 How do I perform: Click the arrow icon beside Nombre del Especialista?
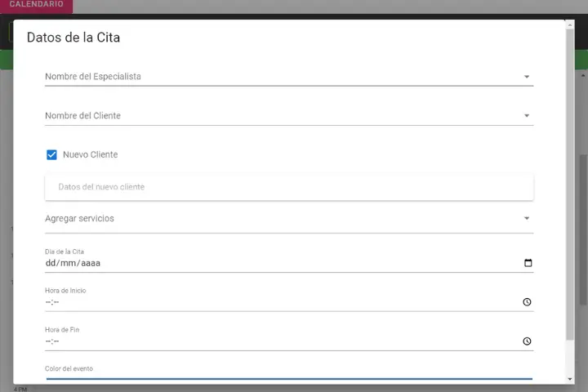click(527, 77)
